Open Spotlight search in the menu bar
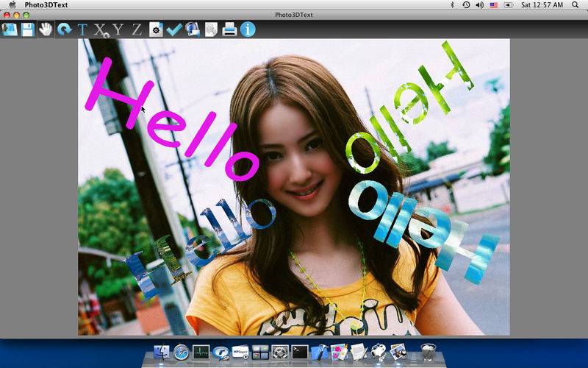Viewport: 588px width, 368px height. click(x=575, y=4)
